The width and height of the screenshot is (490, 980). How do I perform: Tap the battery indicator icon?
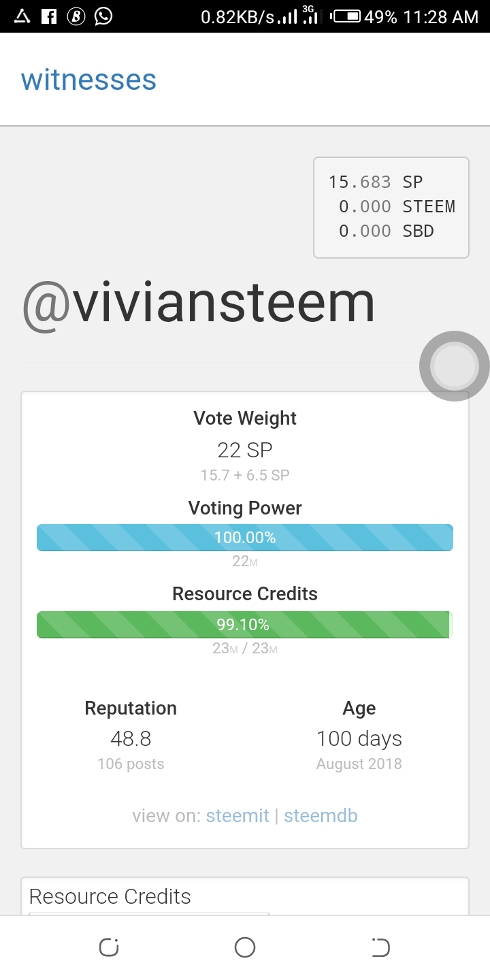[346, 16]
